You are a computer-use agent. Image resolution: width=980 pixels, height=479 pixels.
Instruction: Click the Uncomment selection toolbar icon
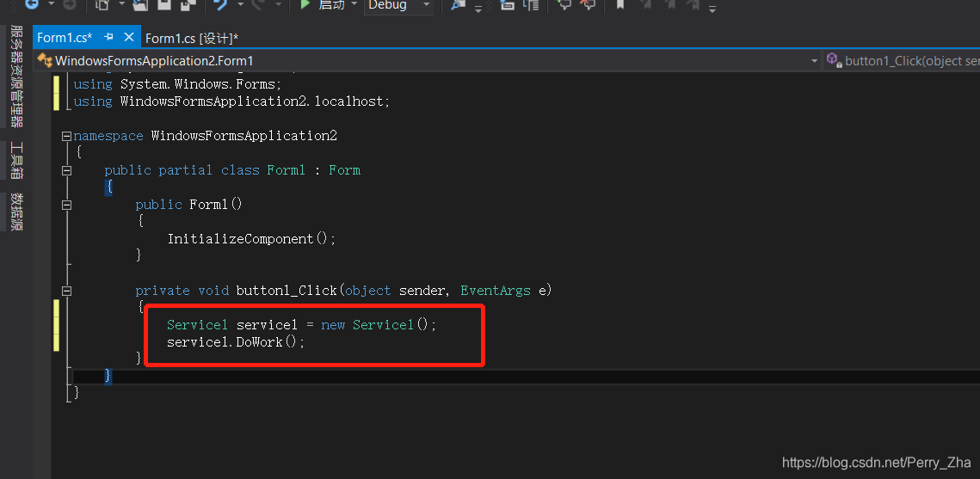click(587, 4)
